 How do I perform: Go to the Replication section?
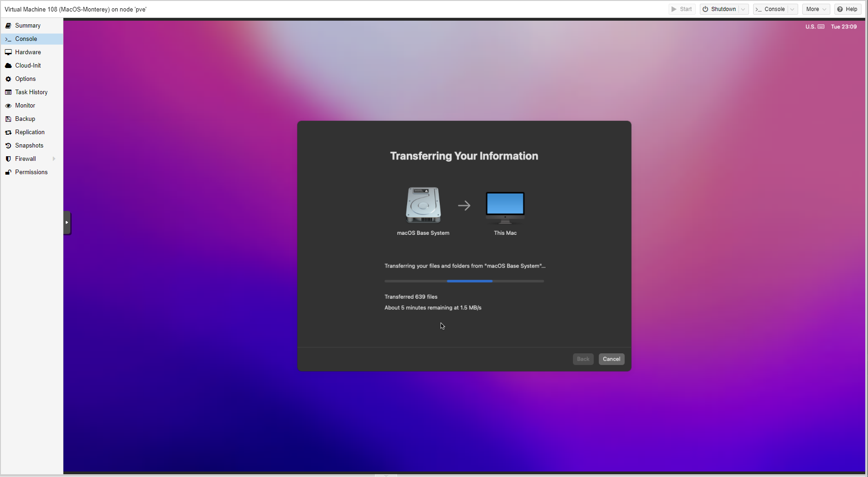[30, 132]
